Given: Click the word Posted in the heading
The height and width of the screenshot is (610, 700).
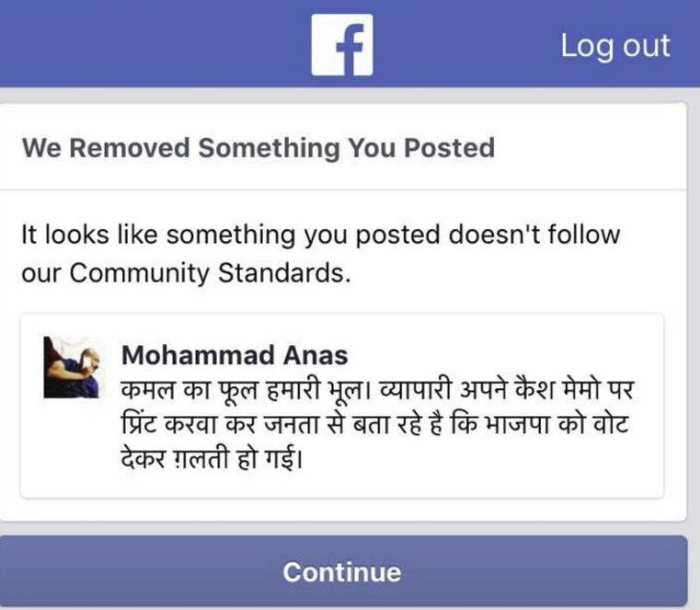Looking at the screenshot, I should click(x=449, y=148).
